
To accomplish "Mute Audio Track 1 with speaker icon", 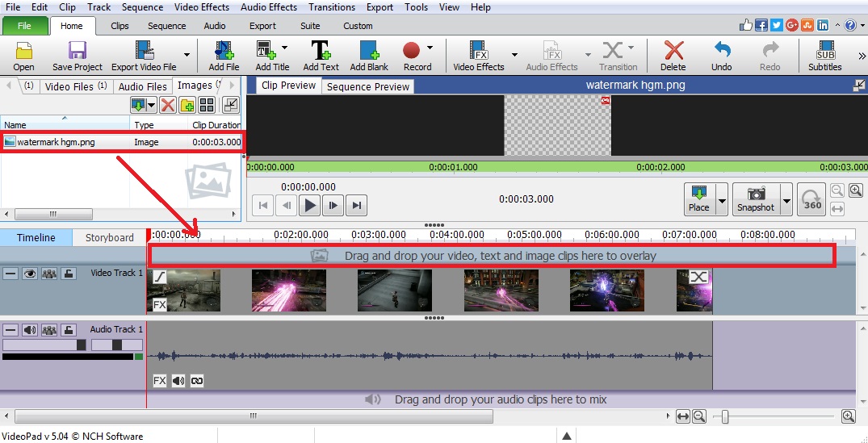I will click(x=29, y=330).
